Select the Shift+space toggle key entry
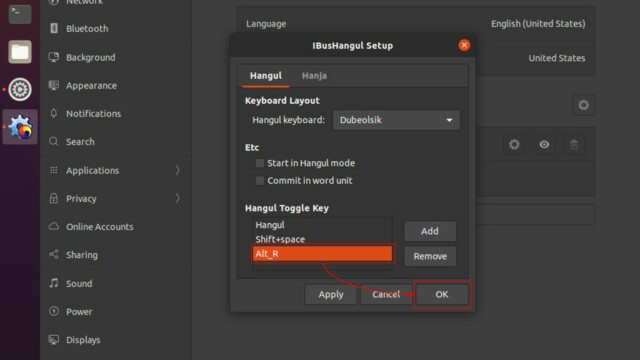Screen dimensions: 640x360 (322, 239)
